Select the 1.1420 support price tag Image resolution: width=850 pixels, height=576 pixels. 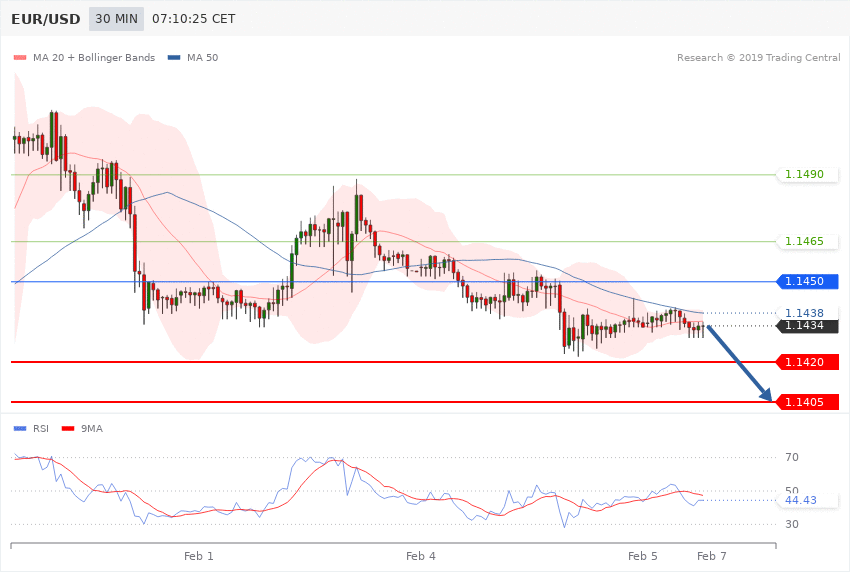808,362
